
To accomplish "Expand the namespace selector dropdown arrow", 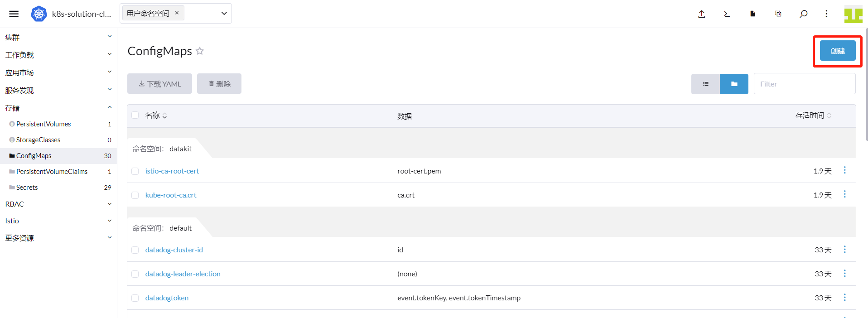I will (x=224, y=14).
